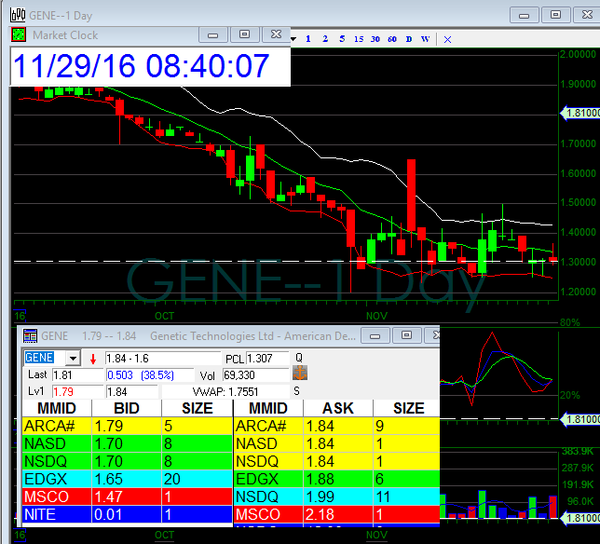Select the EDGX ask row at 1.88
This screenshot has height=544, width=600.
336,478
